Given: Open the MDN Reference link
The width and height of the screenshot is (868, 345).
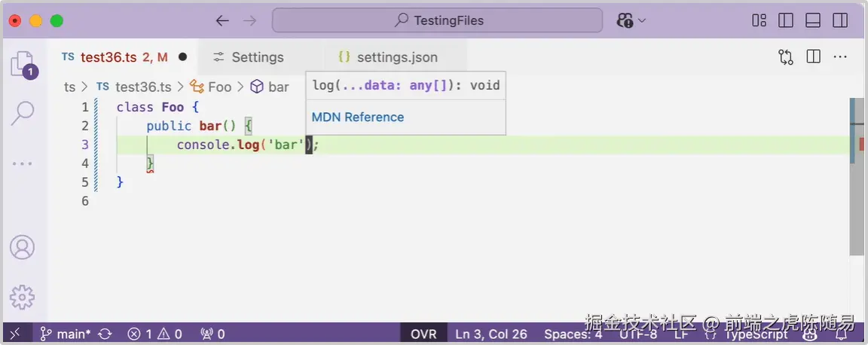Looking at the screenshot, I should point(358,118).
